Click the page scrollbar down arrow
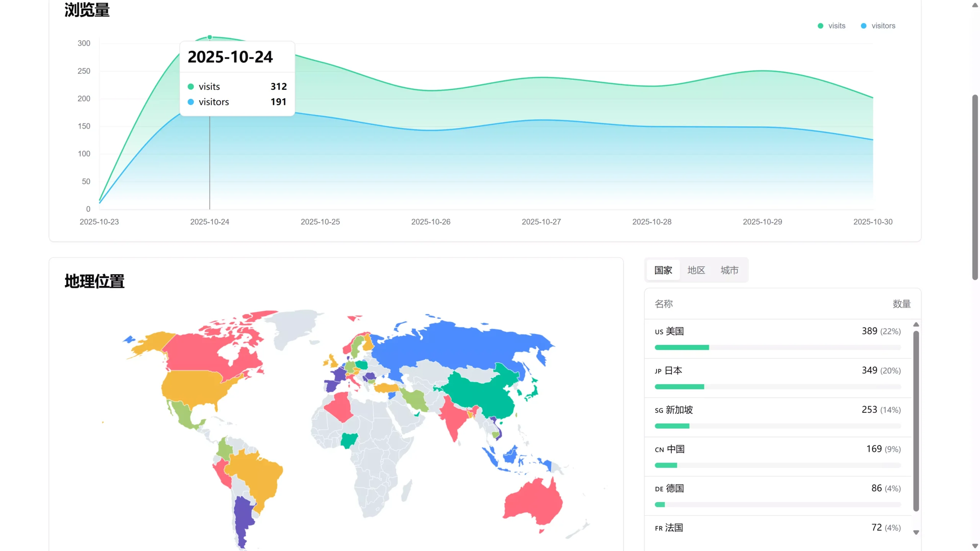Image resolution: width=980 pixels, height=551 pixels. tap(975, 546)
